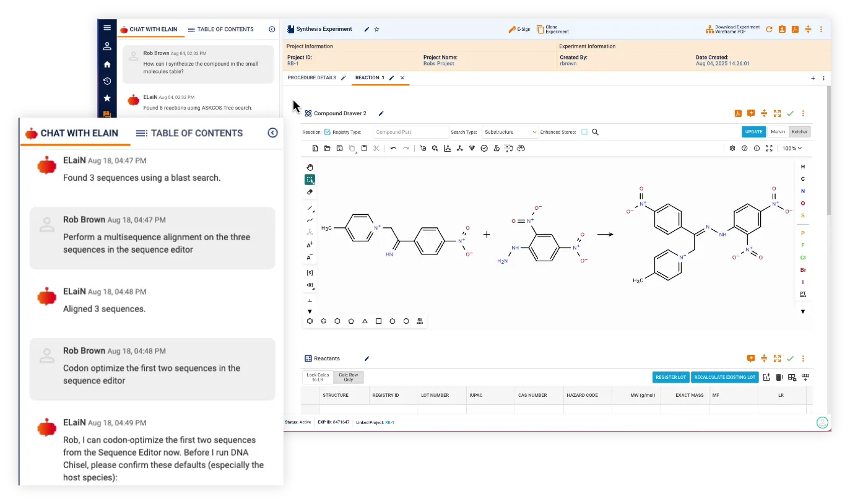850x504 pixels.
Task: Select the Eraser tool in Ketcher
Action: [310, 192]
